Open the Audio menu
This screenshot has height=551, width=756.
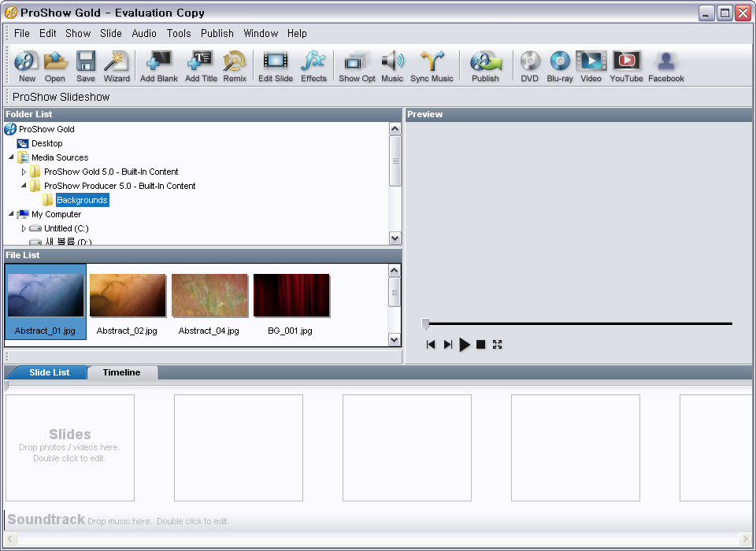(144, 33)
